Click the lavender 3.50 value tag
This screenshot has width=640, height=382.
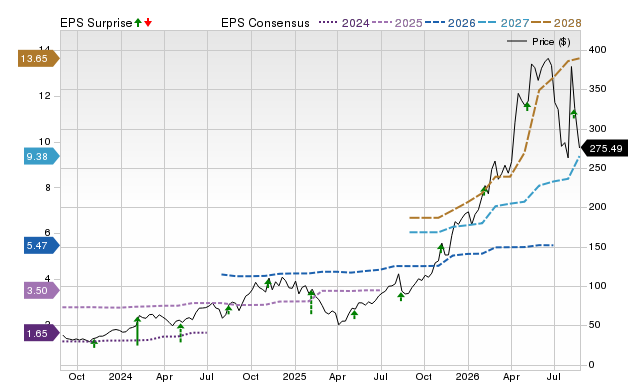click(42, 291)
